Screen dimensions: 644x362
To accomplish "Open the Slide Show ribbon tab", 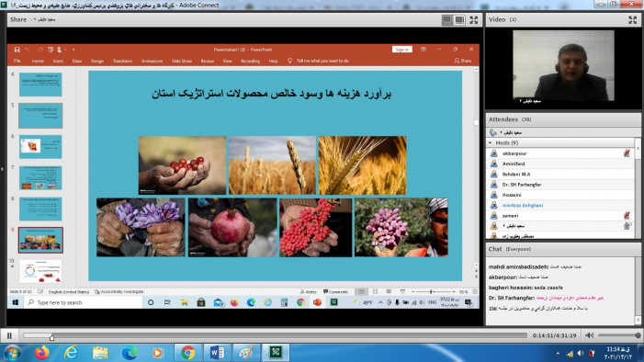I will tap(182, 61).
